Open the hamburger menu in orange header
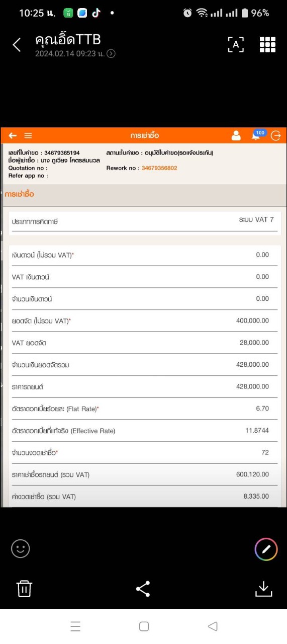The height and width of the screenshot is (644, 287). [28, 135]
